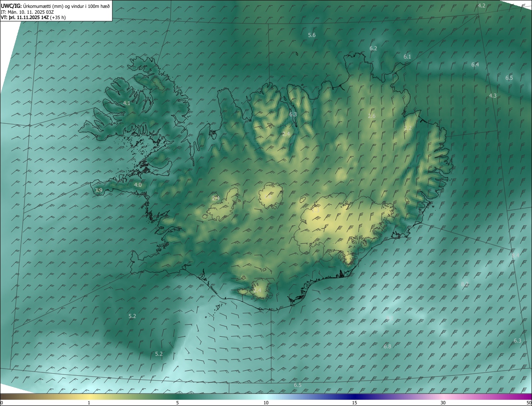Click the 6.1 value label
Viewport: 532px width, 406px height.
pos(407,57)
